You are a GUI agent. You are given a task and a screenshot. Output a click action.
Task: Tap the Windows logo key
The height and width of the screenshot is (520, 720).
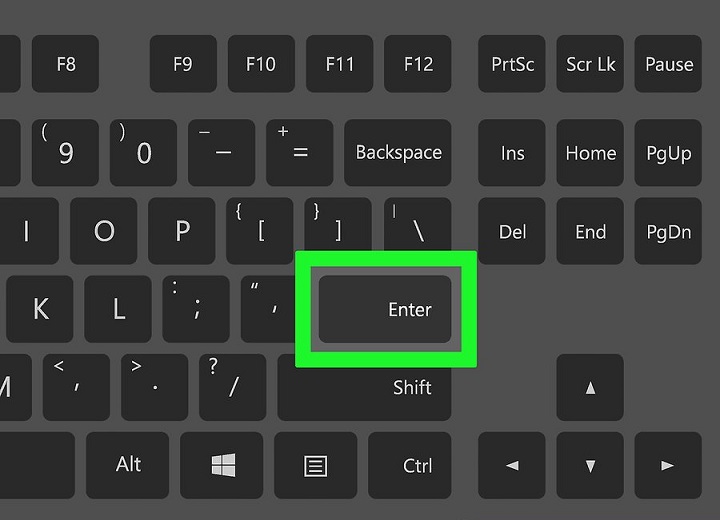click(223, 465)
